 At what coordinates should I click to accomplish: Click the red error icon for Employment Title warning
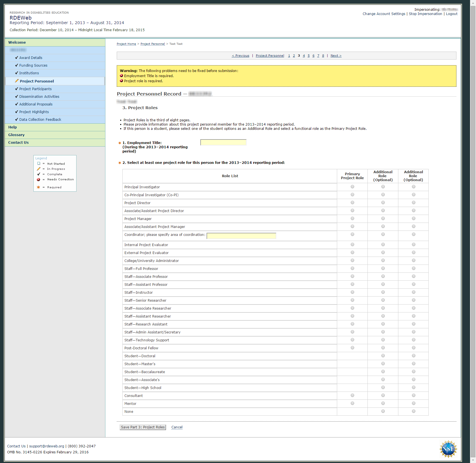pyautogui.click(x=122, y=76)
